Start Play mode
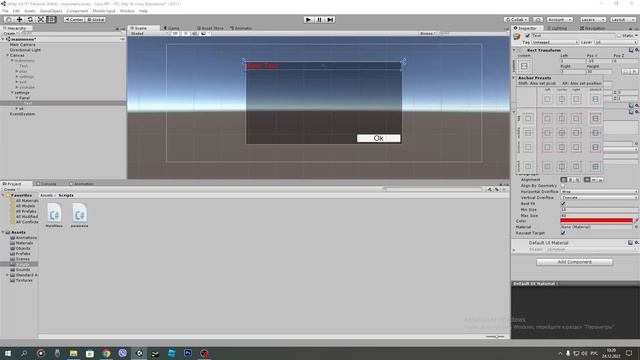 [309, 20]
